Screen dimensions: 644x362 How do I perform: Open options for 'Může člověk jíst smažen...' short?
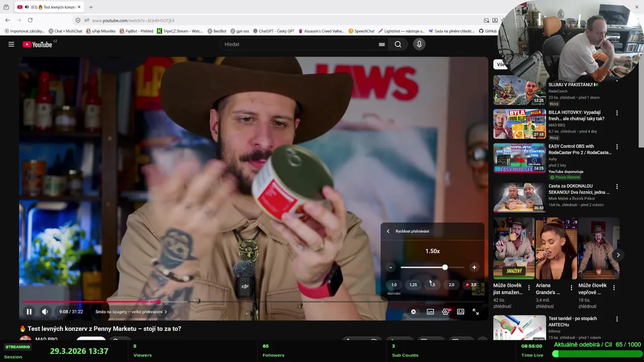[529, 288]
